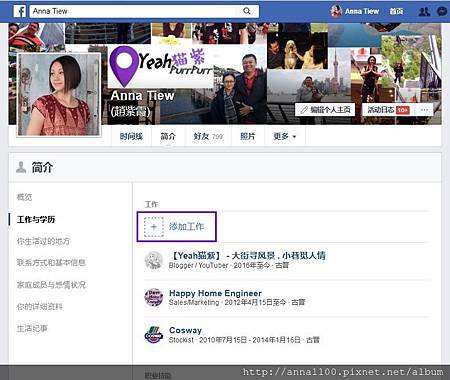The height and width of the screenshot is (380, 450).
Task: Click the 添加工作 add work link
Action: coord(186,227)
